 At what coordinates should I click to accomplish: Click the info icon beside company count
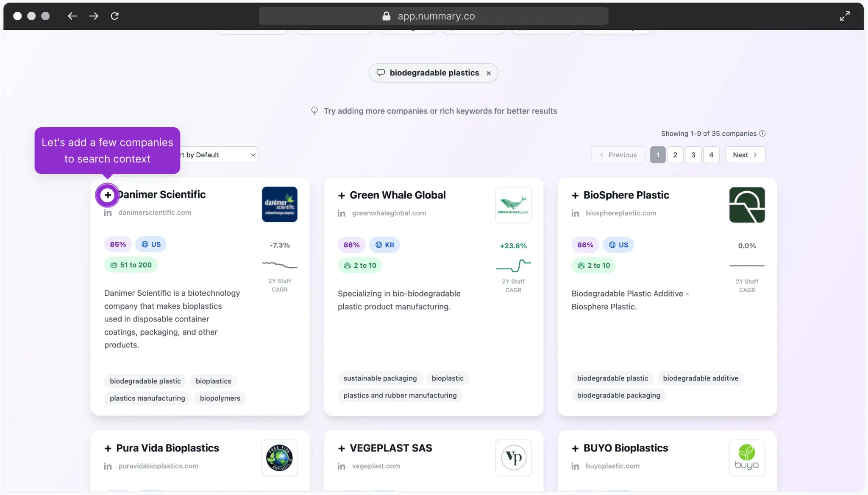(x=762, y=134)
